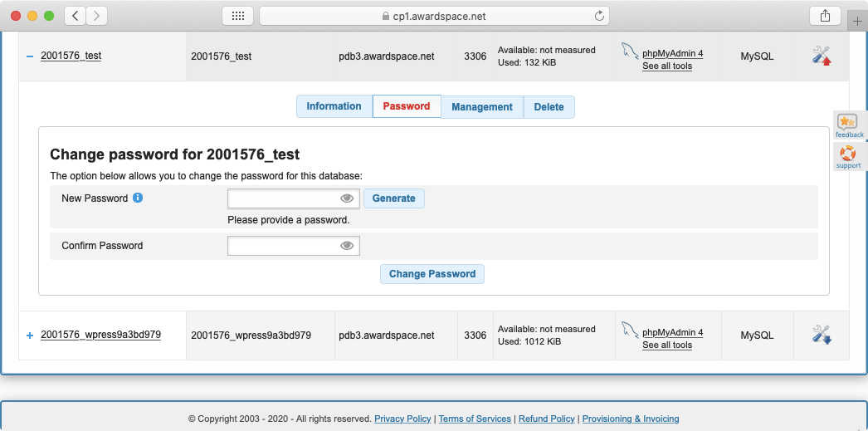
Task: Switch to the Information tab
Action: (x=334, y=106)
